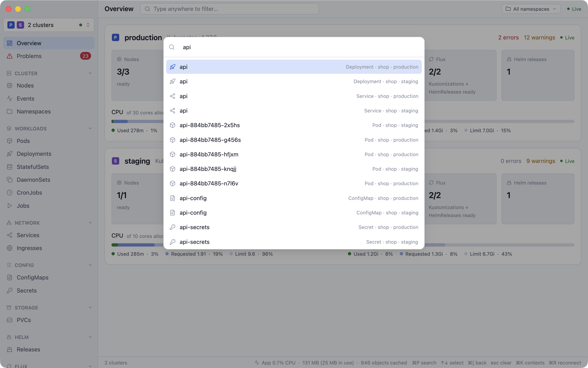The image size is (588, 368).
Task: Collapse the WORKLOADS sidebar section
Action: pos(90,129)
